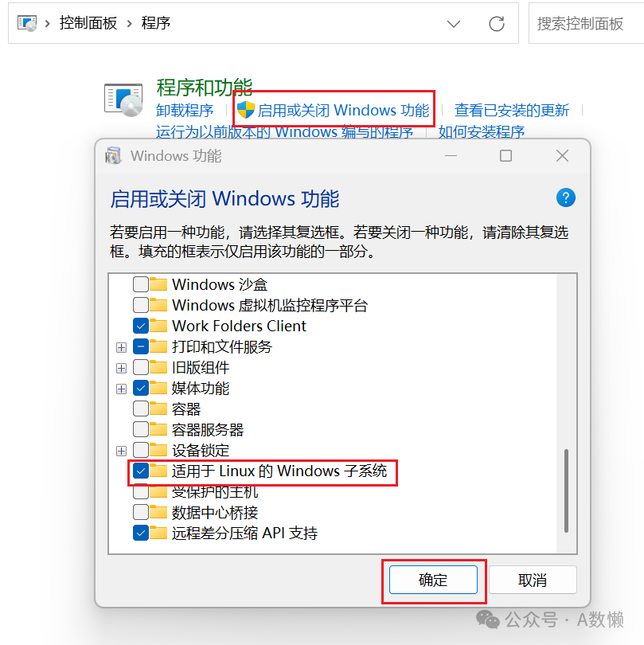Click the Programs and Features disc icon
This screenshot has height=645, width=644.
coord(123,100)
